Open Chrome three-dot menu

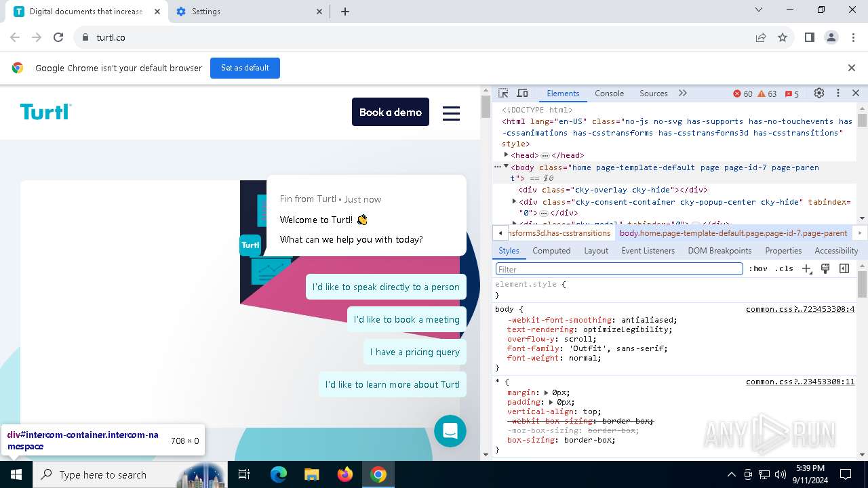coord(853,38)
